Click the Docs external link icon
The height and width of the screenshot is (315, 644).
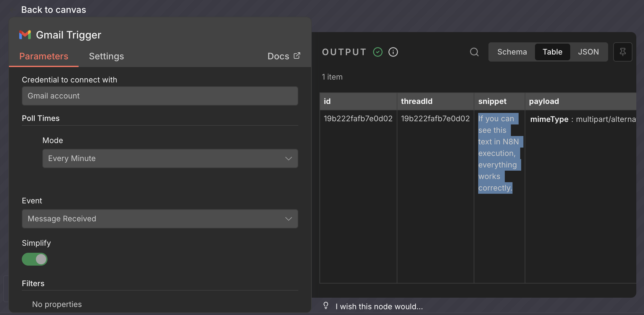297,56
